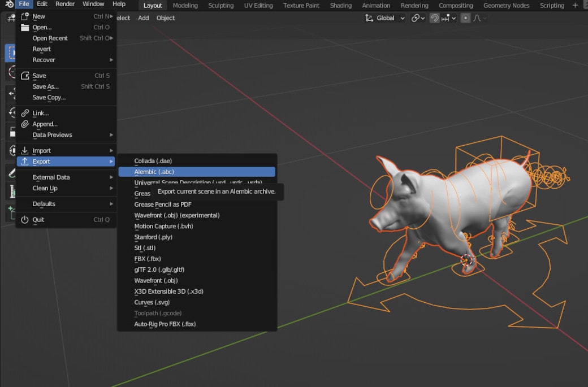Image resolution: width=588 pixels, height=387 pixels.
Task: Select the Add Cube tool icon
Action: (10, 213)
